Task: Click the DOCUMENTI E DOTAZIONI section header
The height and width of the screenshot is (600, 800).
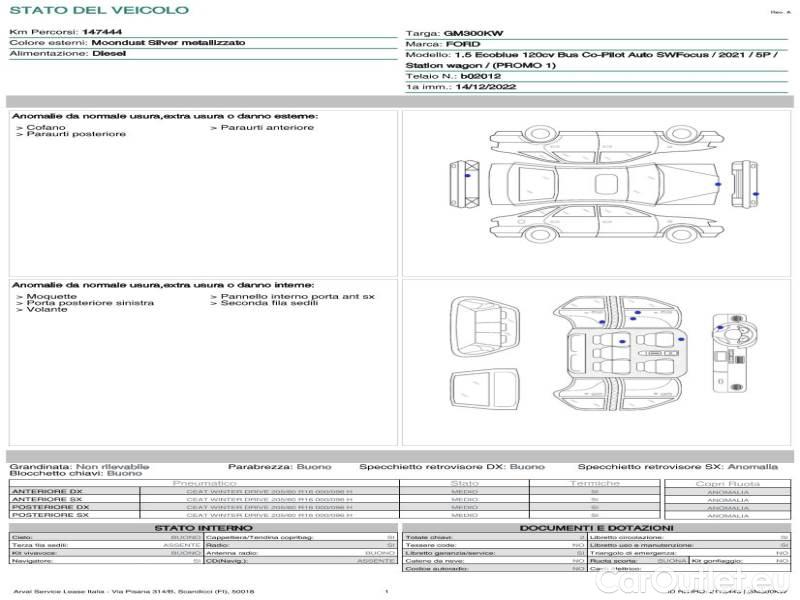Action: 596,527
